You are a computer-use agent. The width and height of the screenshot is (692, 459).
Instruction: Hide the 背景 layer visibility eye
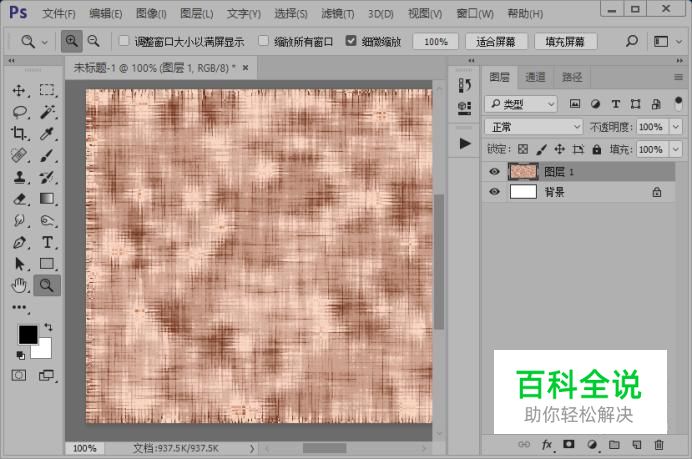[495, 192]
